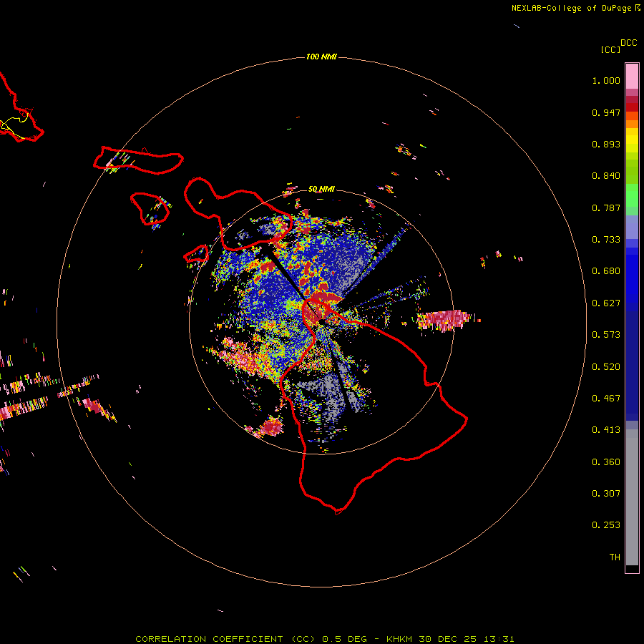The height and width of the screenshot is (644, 644).
Task: Click the gray segment of the color bar
Action: (x=632, y=497)
